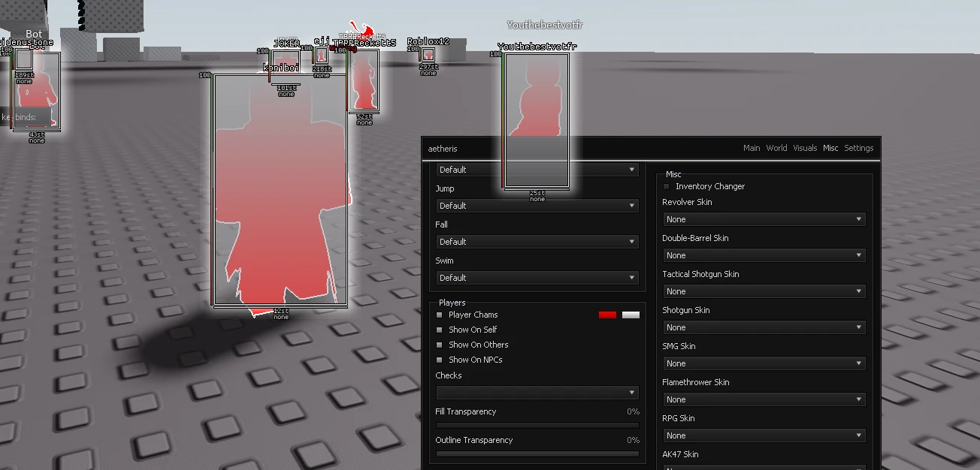Open the Checks dropdown

(x=537, y=392)
